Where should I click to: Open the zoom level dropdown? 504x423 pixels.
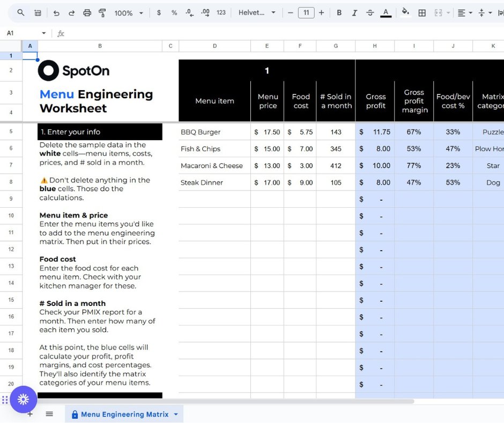(129, 13)
